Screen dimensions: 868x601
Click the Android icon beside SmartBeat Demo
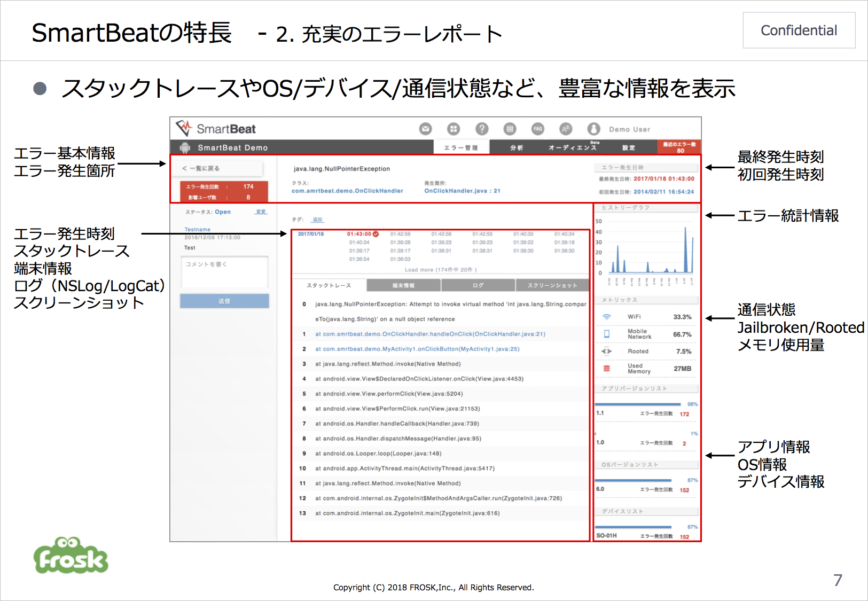pyautogui.click(x=185, y=147)
